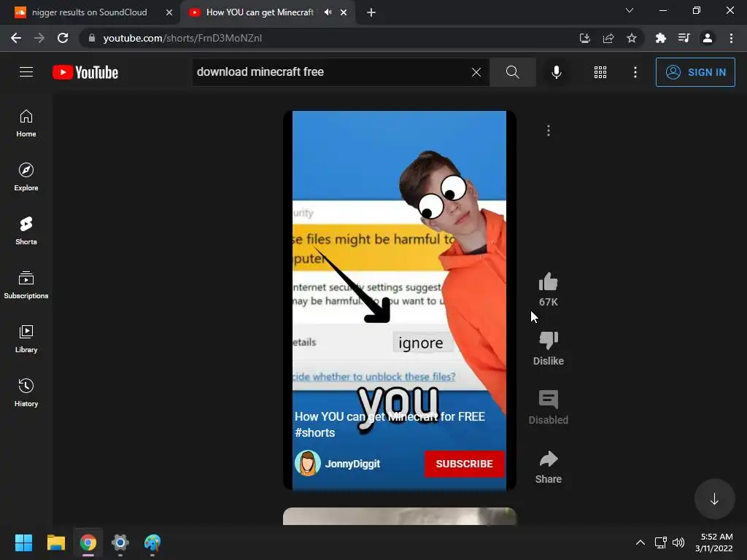This screenshot has height=560, width=747.
Task: Close the YouTube tab
Action: (344, 12)
